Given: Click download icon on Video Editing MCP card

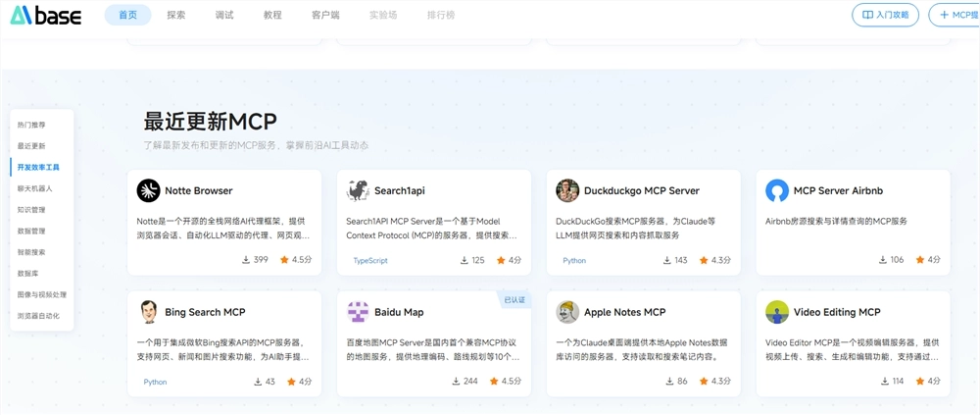Looking at the screenshot, I should coord(885,382).
